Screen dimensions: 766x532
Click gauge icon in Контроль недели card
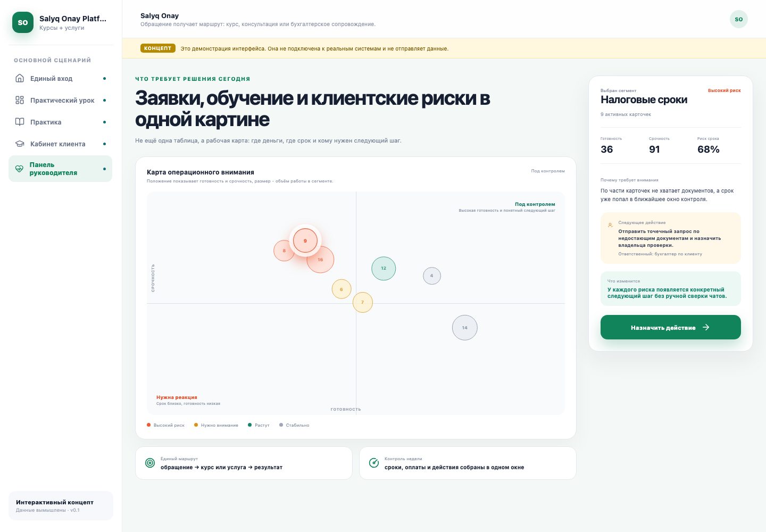[x=374, y=463]
